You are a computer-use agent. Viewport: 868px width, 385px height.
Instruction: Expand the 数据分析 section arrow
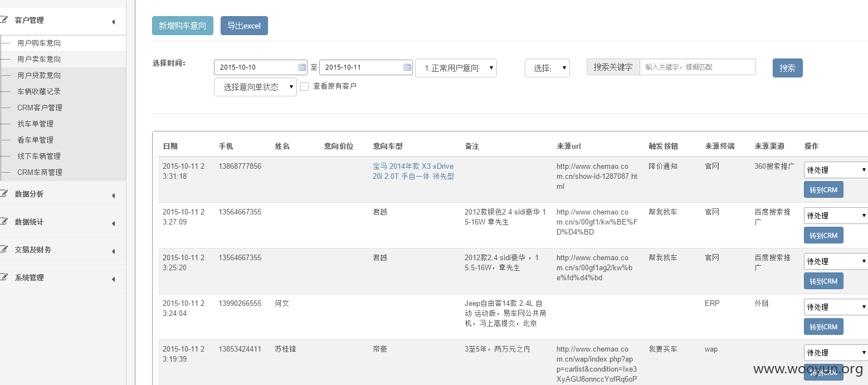(x=114, y=196)
